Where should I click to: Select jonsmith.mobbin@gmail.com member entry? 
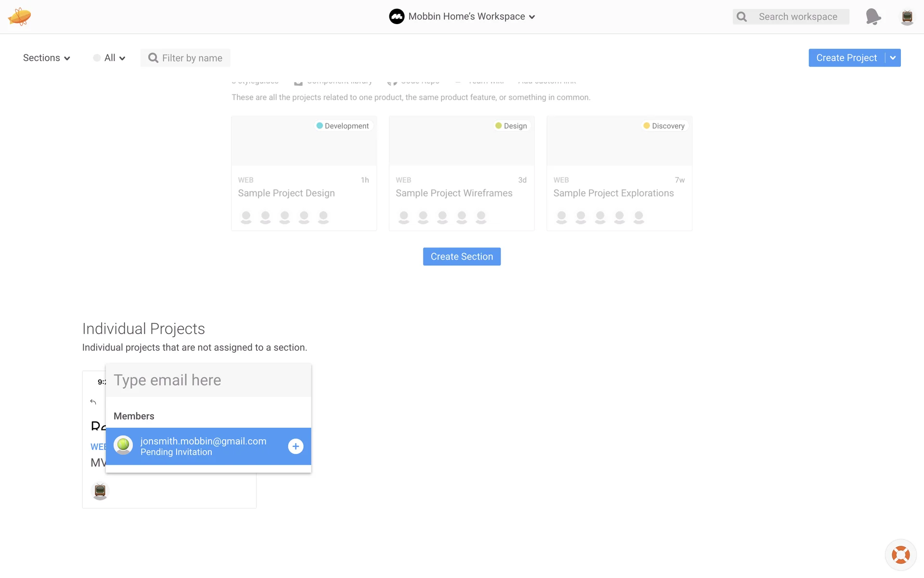pos(203,446)
